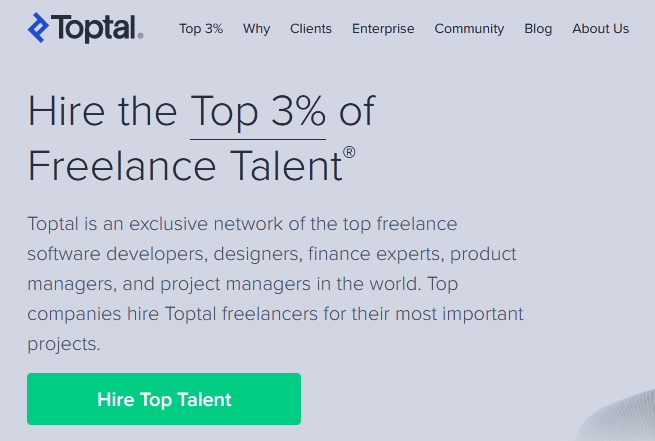
Task: Click the 'Hire the' words in headline
Action: pos(102,111)
